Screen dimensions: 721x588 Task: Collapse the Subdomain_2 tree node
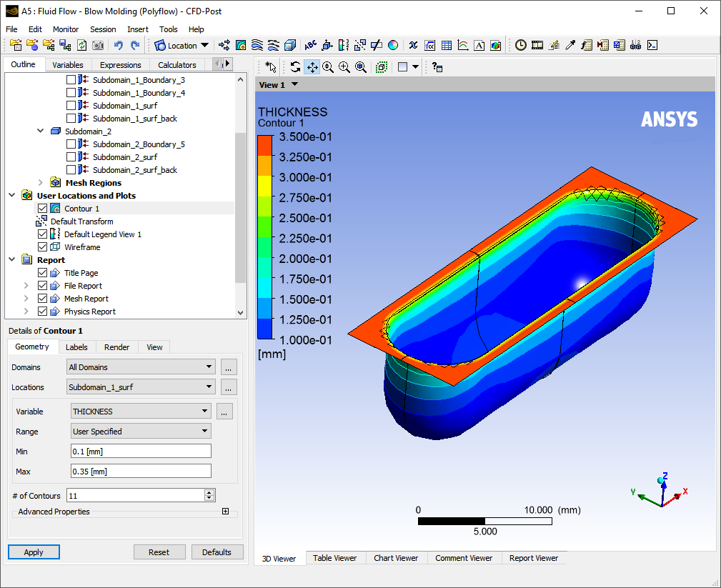[x=41, y=131]
